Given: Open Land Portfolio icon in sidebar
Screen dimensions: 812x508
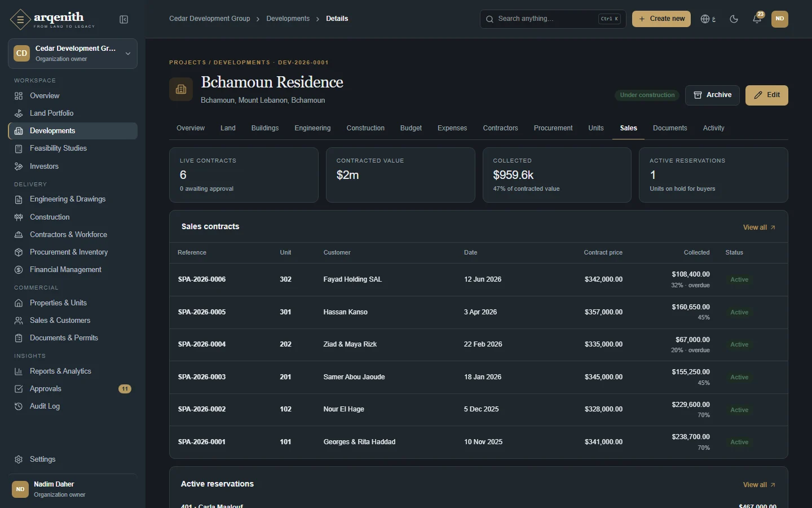Looking at the screenshot, I should [19, 113].
